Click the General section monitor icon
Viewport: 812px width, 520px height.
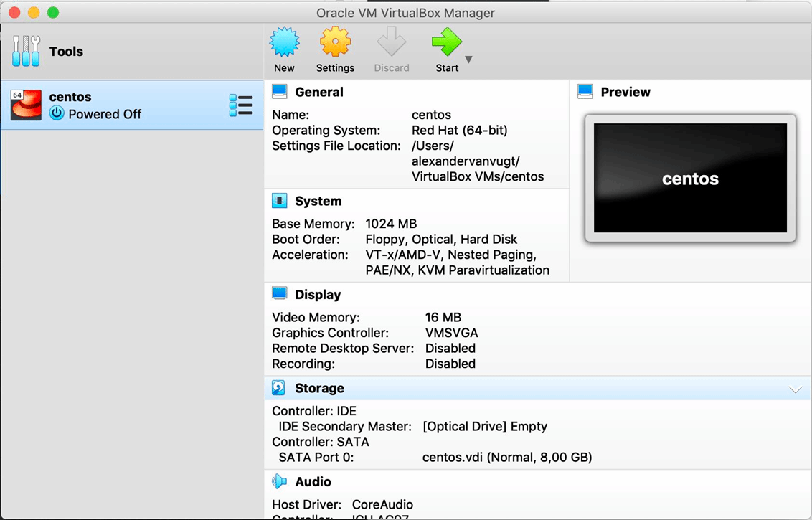[x=279, y=91]
